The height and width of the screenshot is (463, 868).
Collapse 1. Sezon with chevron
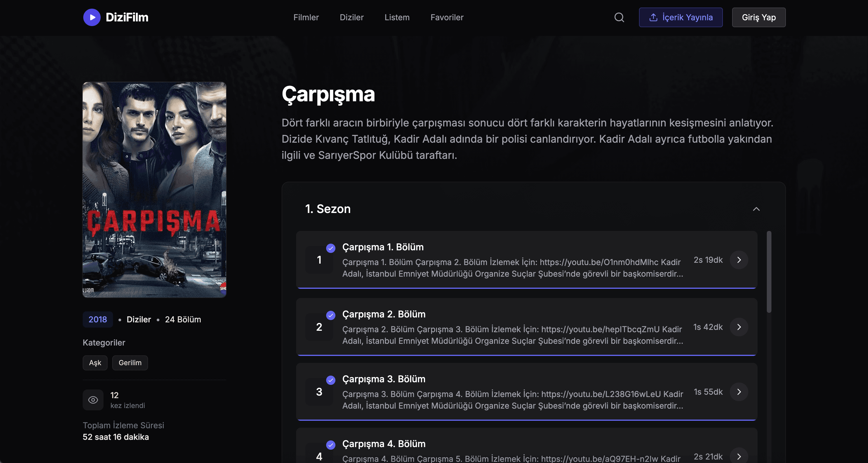point(756,209)
